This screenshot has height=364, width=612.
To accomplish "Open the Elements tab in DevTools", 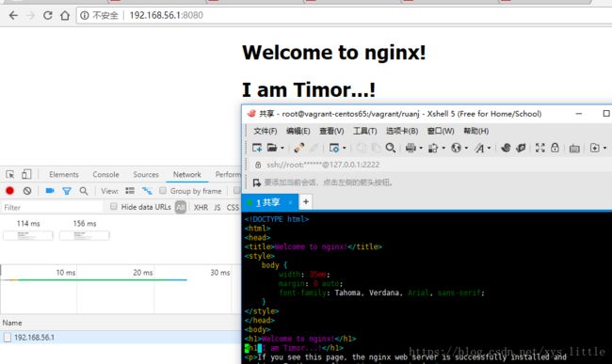I will click(64, 174).
